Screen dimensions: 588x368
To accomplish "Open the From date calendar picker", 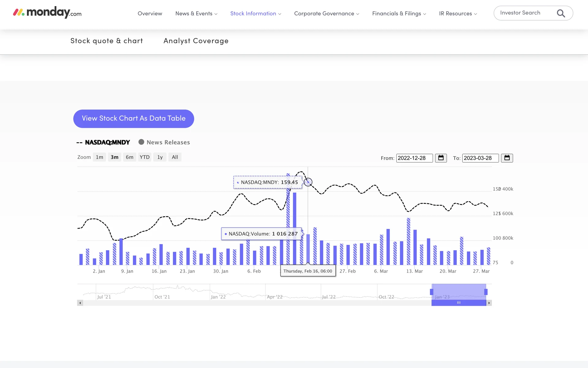I will point(441,158).
